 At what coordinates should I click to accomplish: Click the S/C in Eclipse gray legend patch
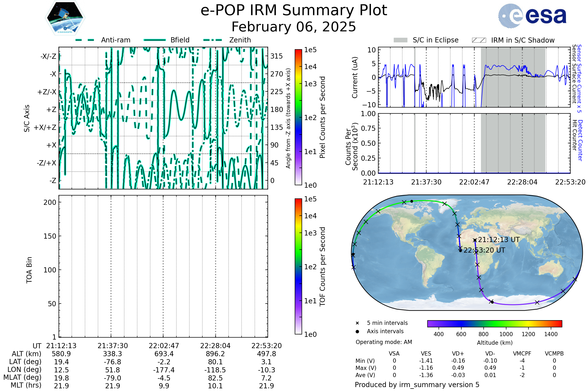[x=400, y=40]
